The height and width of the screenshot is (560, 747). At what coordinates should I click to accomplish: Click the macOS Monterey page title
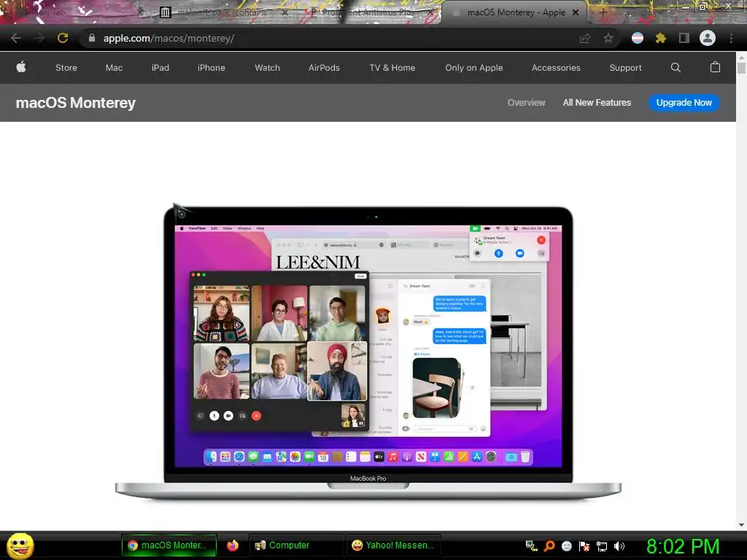coord(76,103)
